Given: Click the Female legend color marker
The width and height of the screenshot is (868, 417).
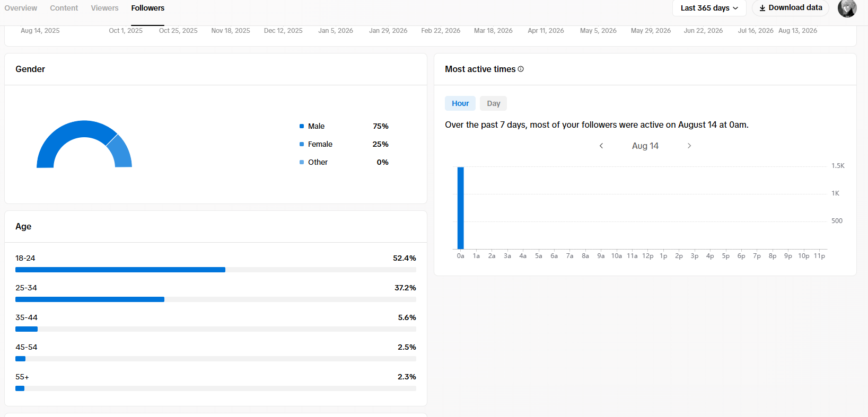Looking at the screenshot, I should click(x=302, y=144).
